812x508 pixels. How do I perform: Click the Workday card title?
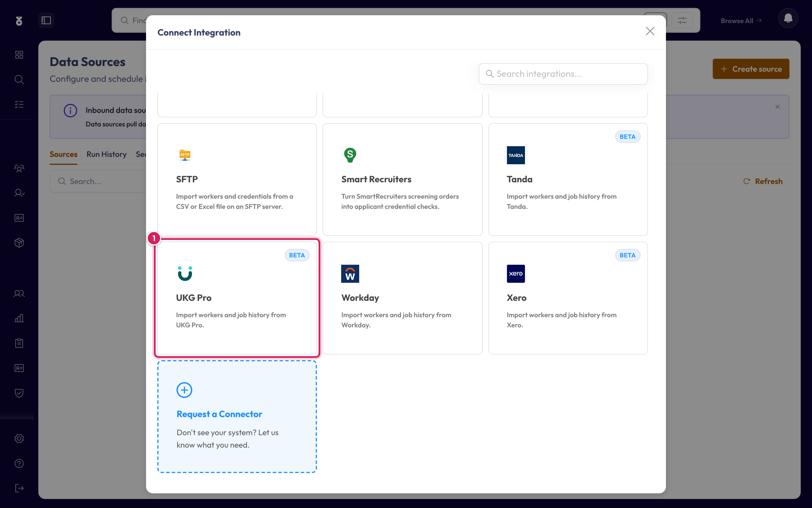[x=360, y=298]
